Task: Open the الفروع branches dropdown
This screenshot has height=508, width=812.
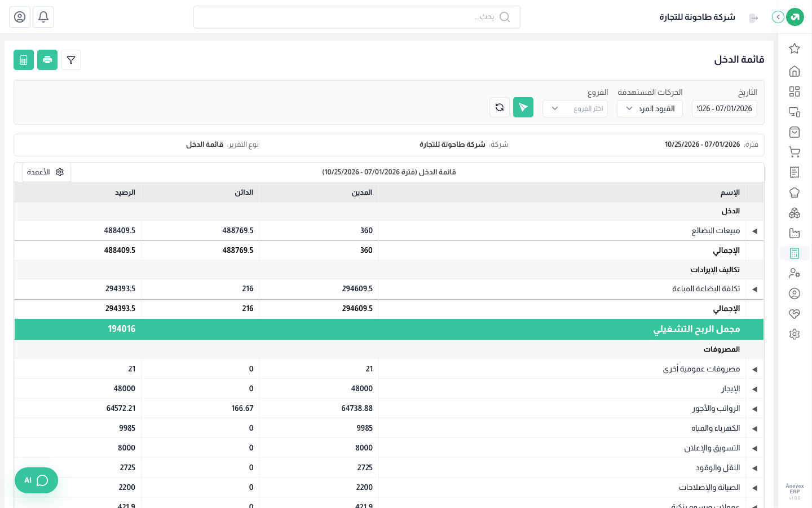Action: point(575,108)
